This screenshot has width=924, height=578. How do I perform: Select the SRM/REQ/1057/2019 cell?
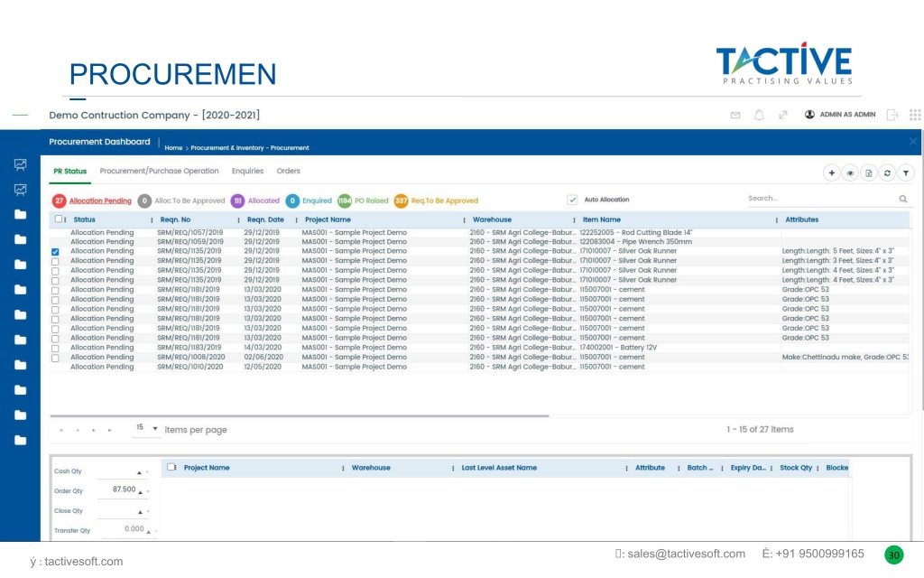(x=189, y=233)
